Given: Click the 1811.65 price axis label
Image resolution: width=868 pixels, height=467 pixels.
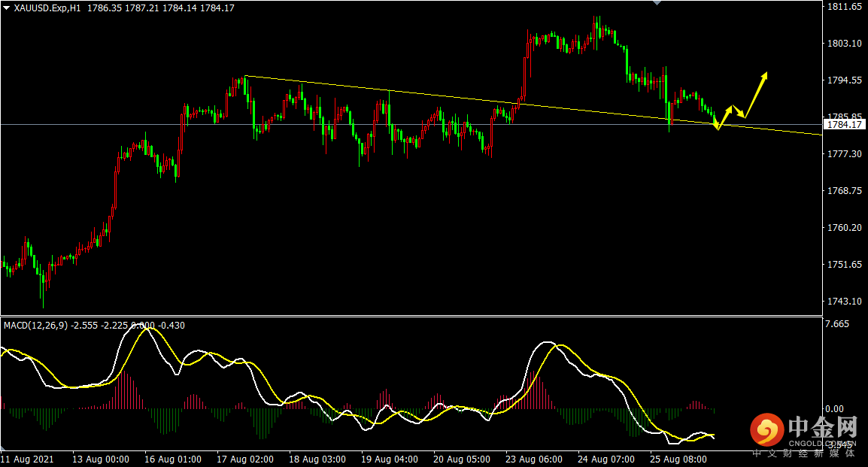Looking at the screenshot, I should coord(844,7).
